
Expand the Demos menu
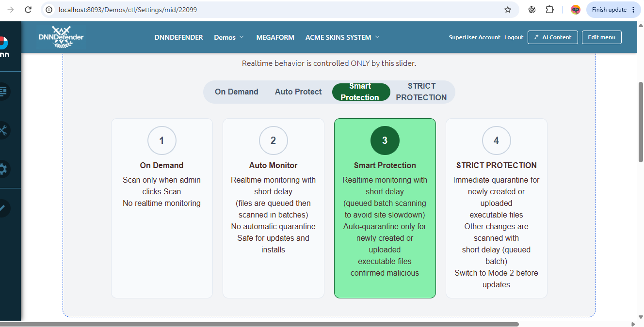coord(229,37)
